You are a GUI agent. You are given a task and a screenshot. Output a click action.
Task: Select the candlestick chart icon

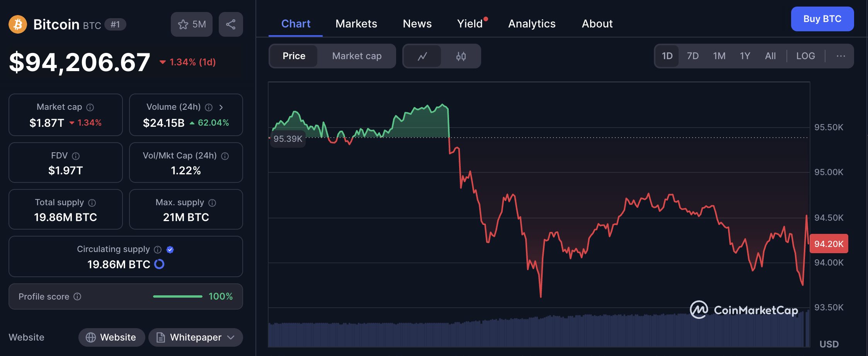(461, 56)
